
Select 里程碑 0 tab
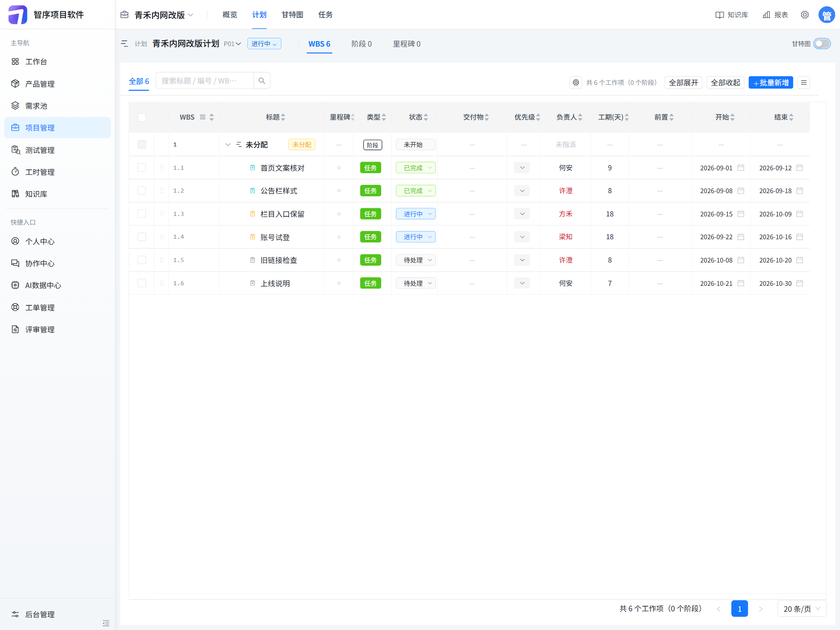407,44
